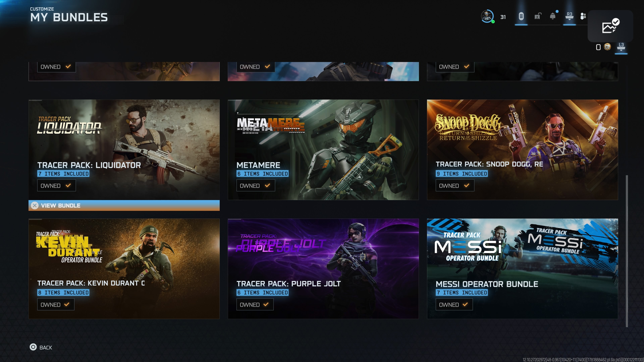
Task: Click the "TRACER PACK: LIQUIDATOR" title
Action: (89, 165)
